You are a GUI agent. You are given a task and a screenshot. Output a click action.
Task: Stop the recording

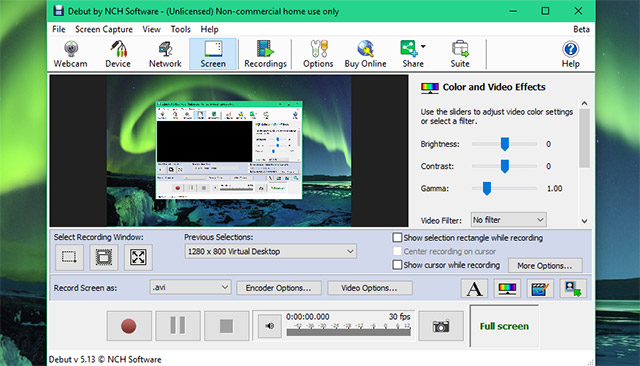click(x=227, y=326)
